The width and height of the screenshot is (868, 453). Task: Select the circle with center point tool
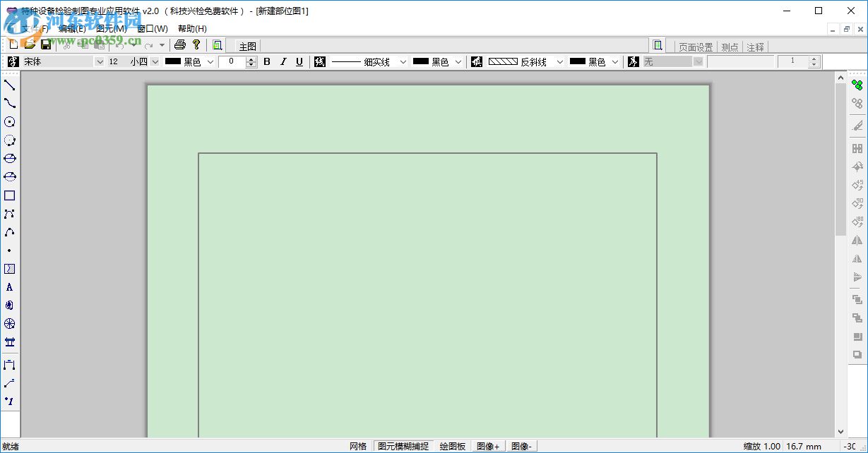tap(10, 122)
